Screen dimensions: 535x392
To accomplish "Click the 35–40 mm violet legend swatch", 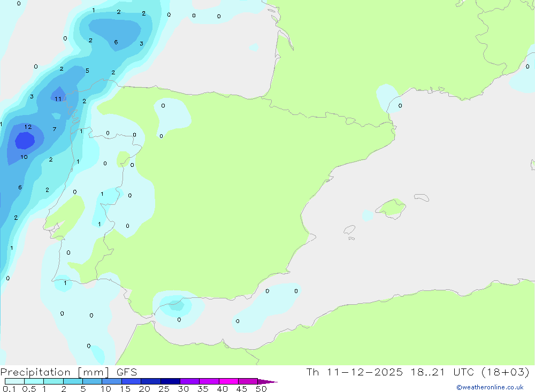I will pos(209,381).
